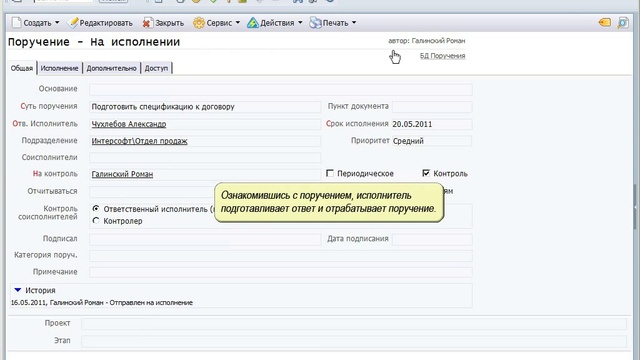
Task: Click the right-side vertical scrollbar
Action: point(636,206)
